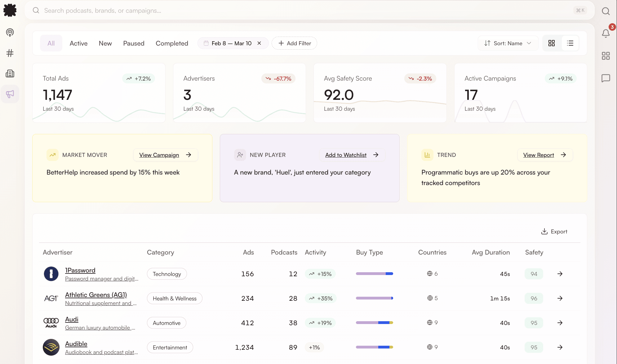
Task: Select the megaphone campaigns sidebar icon
Action: (10, 94)
